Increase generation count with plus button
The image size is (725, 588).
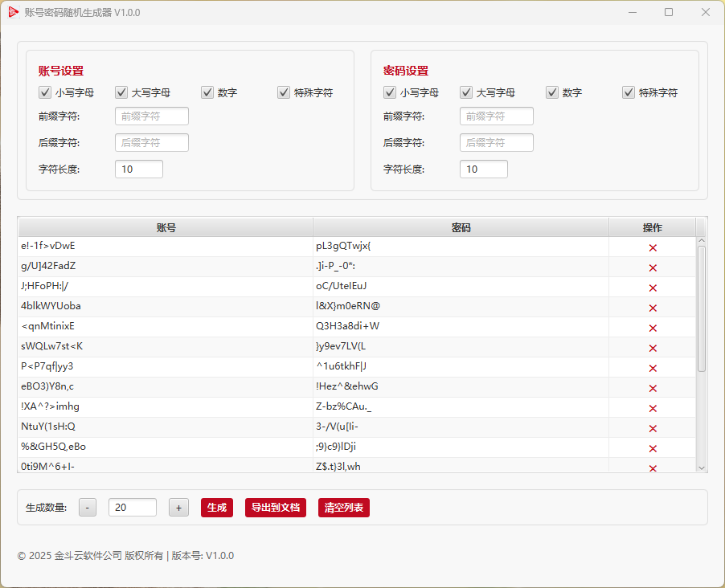click(x=178, y=508)
